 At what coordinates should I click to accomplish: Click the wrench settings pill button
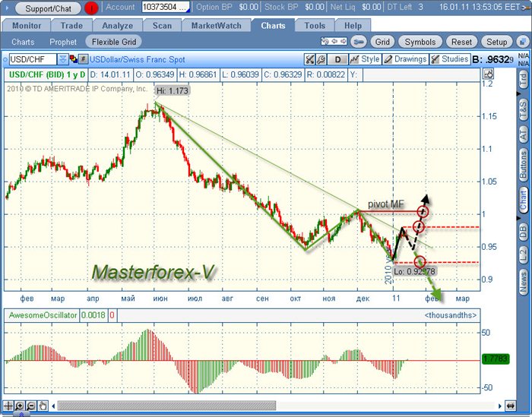pos(358,42)
